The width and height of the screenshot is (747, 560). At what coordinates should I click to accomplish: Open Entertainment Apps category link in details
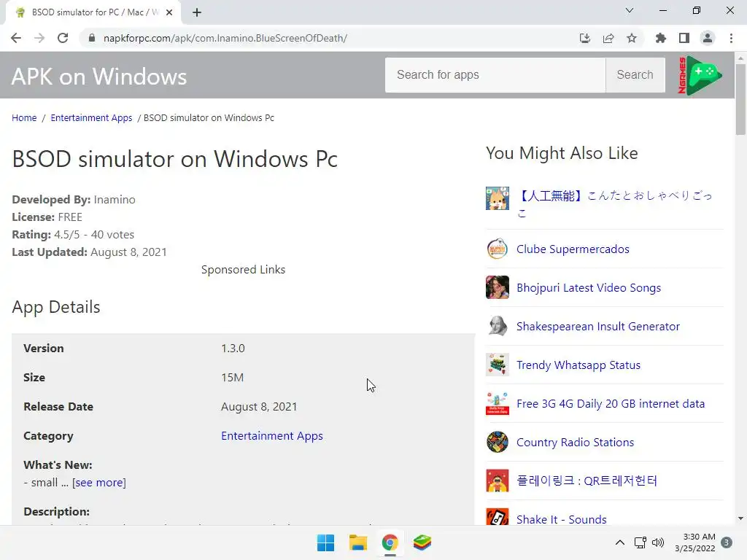[x=272, y=436]
